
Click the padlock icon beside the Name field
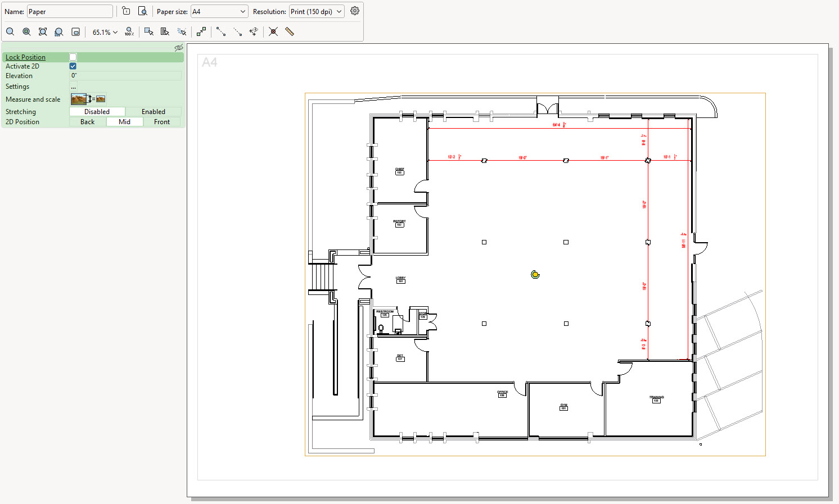(126, 11)
